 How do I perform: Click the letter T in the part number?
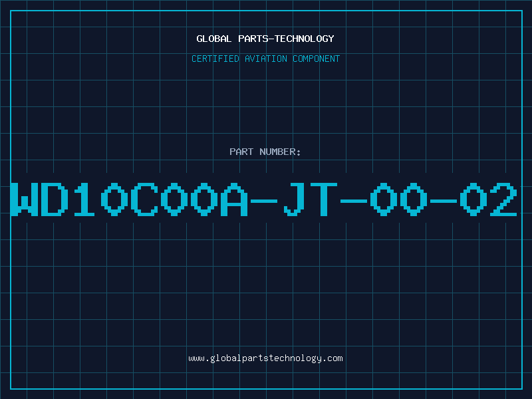point(324,199)
